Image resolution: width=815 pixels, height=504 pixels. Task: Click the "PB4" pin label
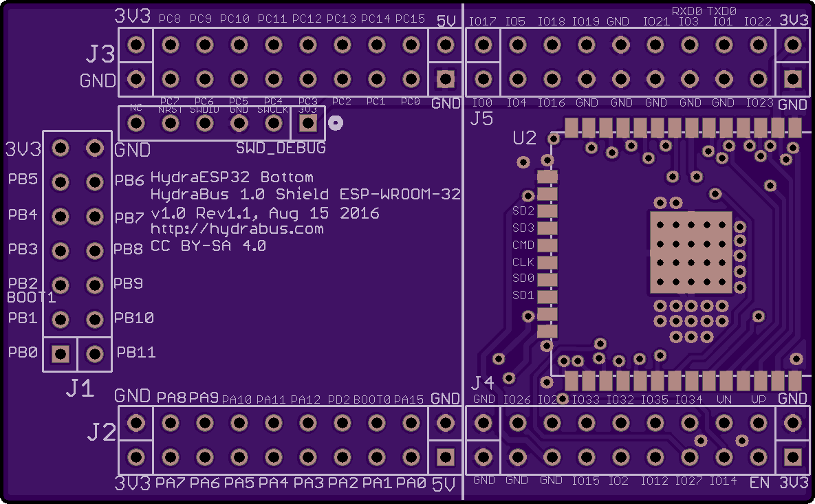[23, 215]
